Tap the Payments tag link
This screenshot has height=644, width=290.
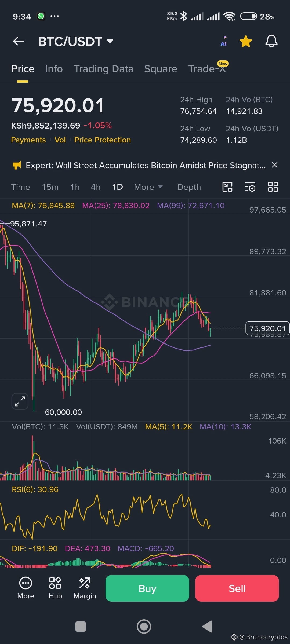coord(28,140)
